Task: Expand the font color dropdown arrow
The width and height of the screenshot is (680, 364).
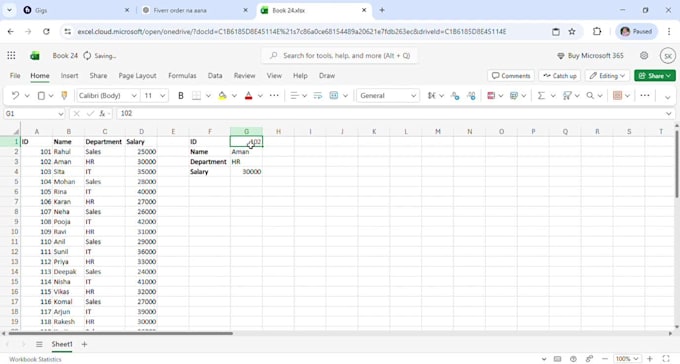Action: point(260,95)
